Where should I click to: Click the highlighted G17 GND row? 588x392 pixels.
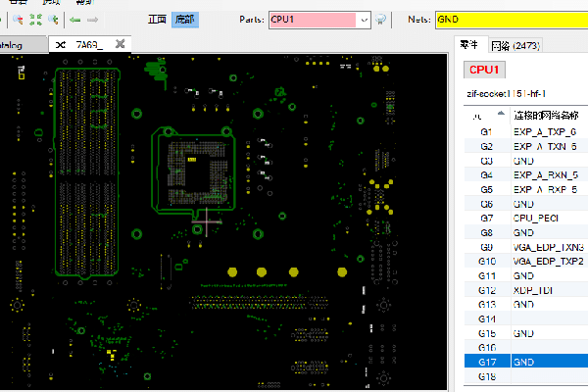pos(525,362)
